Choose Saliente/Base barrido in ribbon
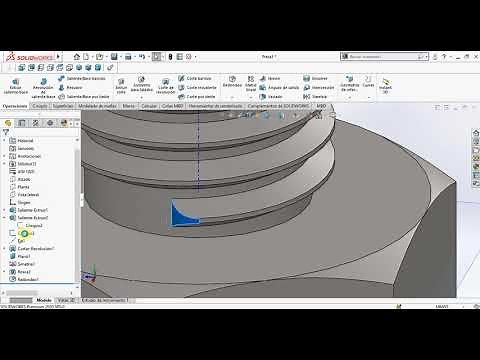Viewport: 480px width, 360px height. tap(82, 78)
